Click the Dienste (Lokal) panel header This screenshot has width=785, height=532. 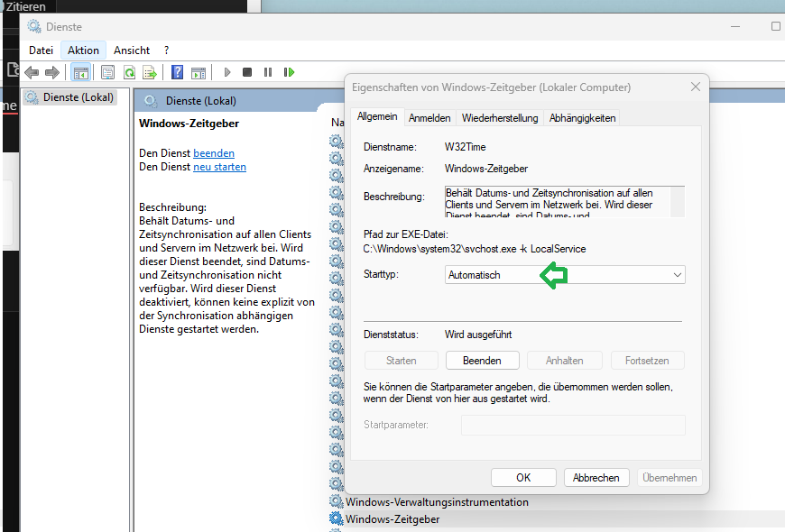[x=200, y=101]
